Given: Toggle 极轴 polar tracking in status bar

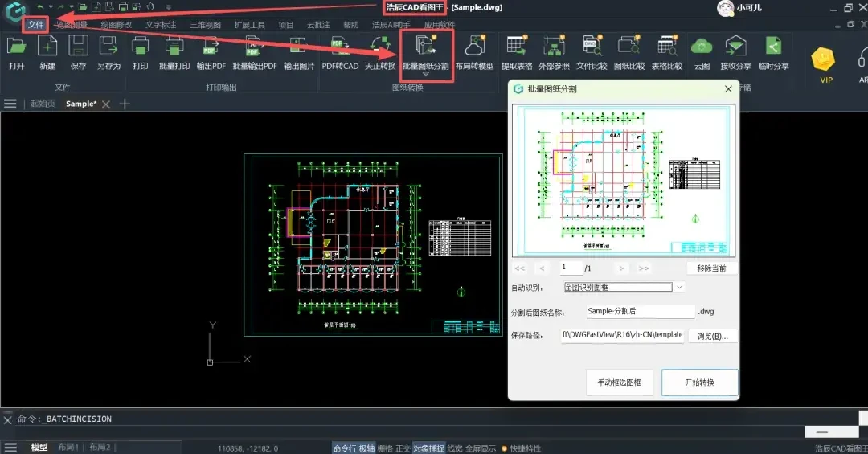Looking at the screenshot, I should [366, 448].
